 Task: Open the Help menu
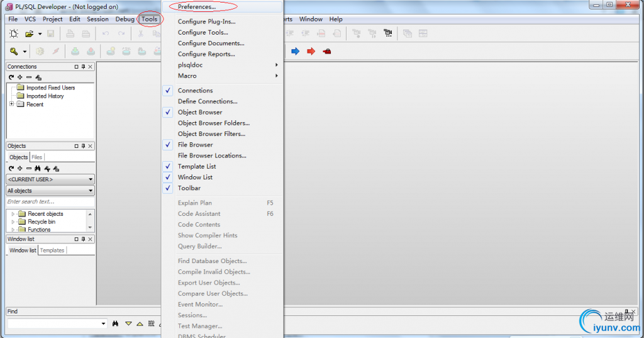336,20
